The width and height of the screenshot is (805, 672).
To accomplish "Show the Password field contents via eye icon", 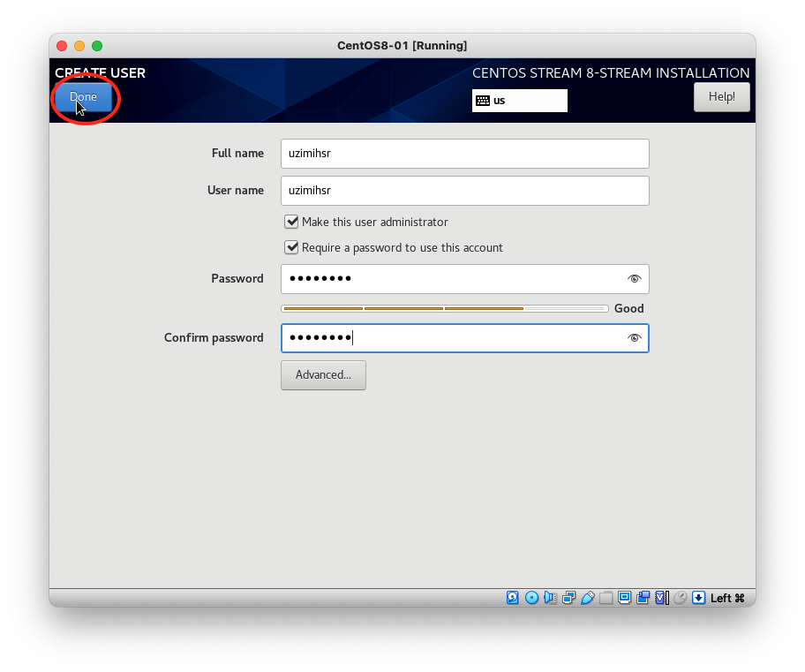I will (634, 279).
